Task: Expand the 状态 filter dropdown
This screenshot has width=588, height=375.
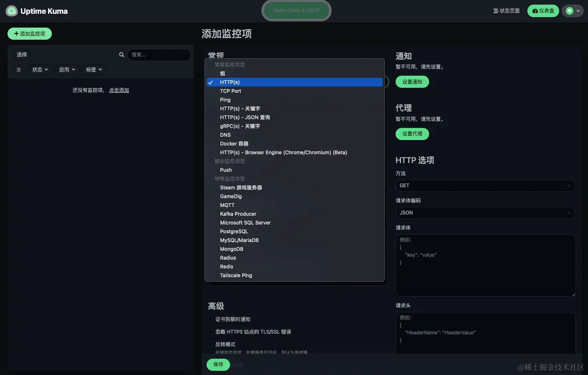Action: (x=40, y=70)
